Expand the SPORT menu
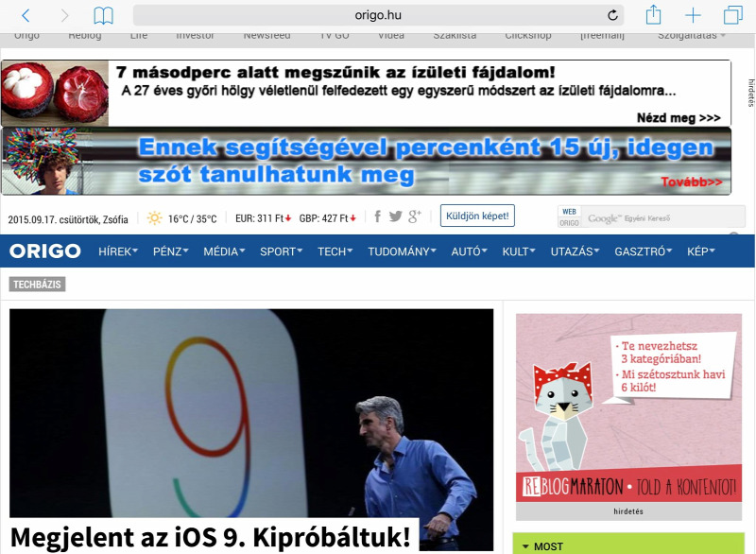Screen dimensions: 756x554 pos(281,251)
